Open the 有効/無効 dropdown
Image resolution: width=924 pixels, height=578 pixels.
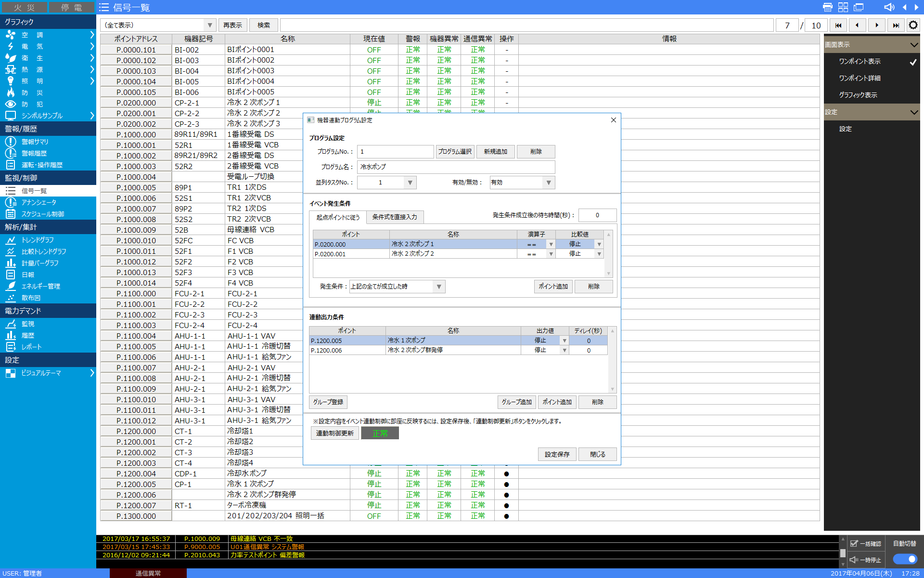(x=522, y=183)
